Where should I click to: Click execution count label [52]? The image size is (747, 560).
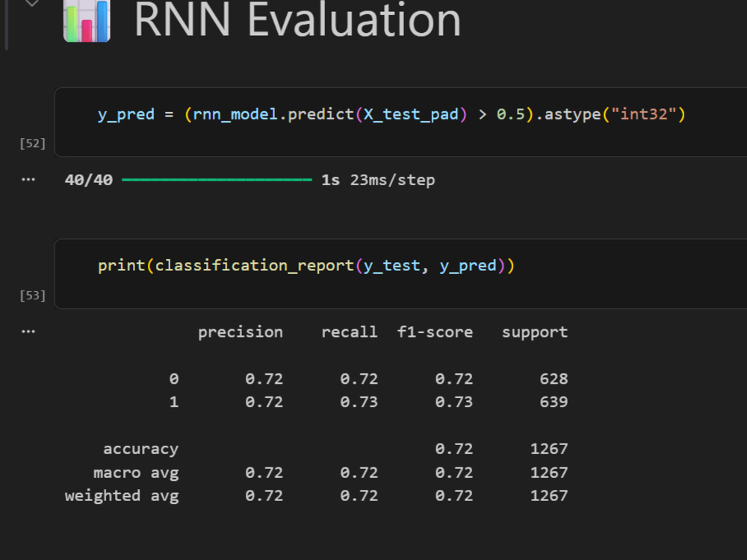pyautogui.click(x=32, y=143)
